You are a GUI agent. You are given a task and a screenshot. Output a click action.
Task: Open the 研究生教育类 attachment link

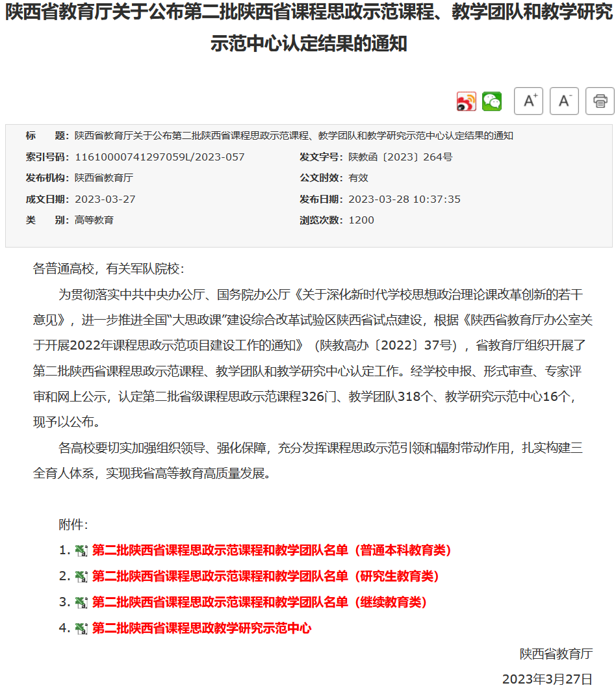click(266, 576)
